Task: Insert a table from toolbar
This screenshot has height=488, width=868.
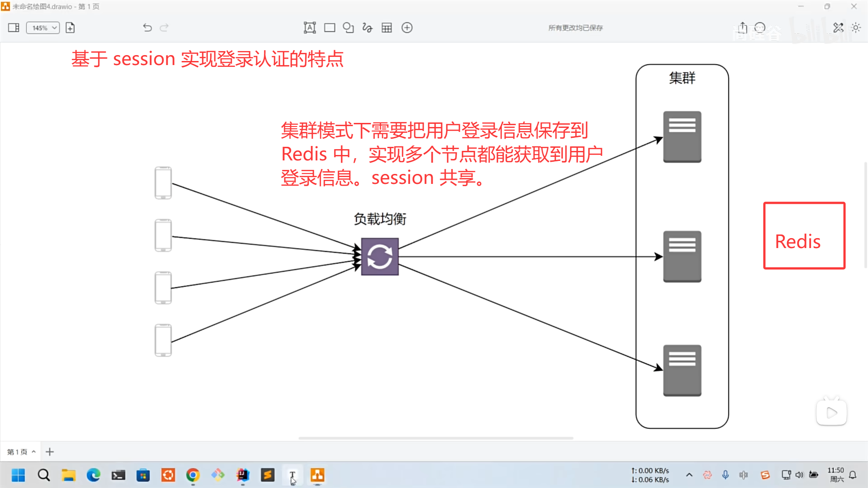Action: (387, 28)
